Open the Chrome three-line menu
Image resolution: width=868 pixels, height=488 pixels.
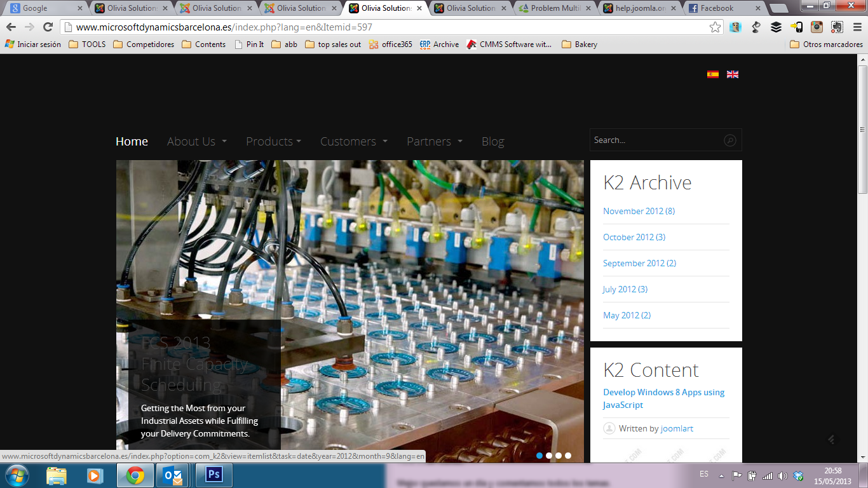[x=856, y=27]
